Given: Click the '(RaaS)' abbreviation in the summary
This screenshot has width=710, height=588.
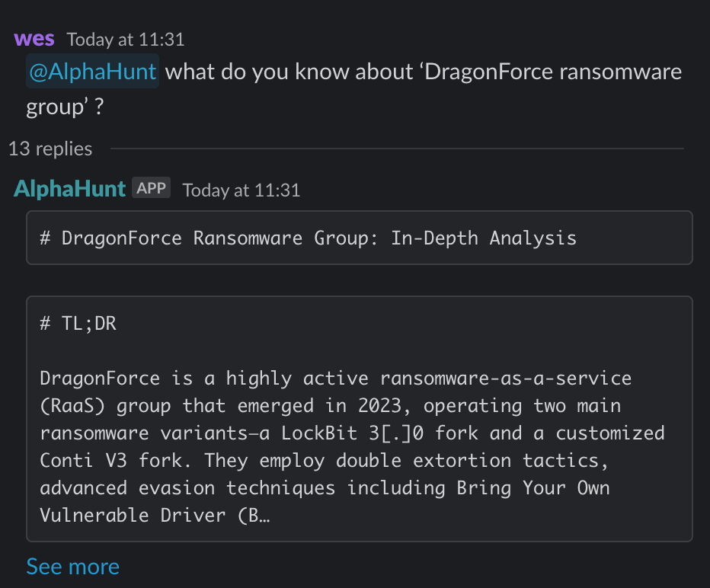Looking at the screenshot, I should pyautogui.click(x=72, y=405).
